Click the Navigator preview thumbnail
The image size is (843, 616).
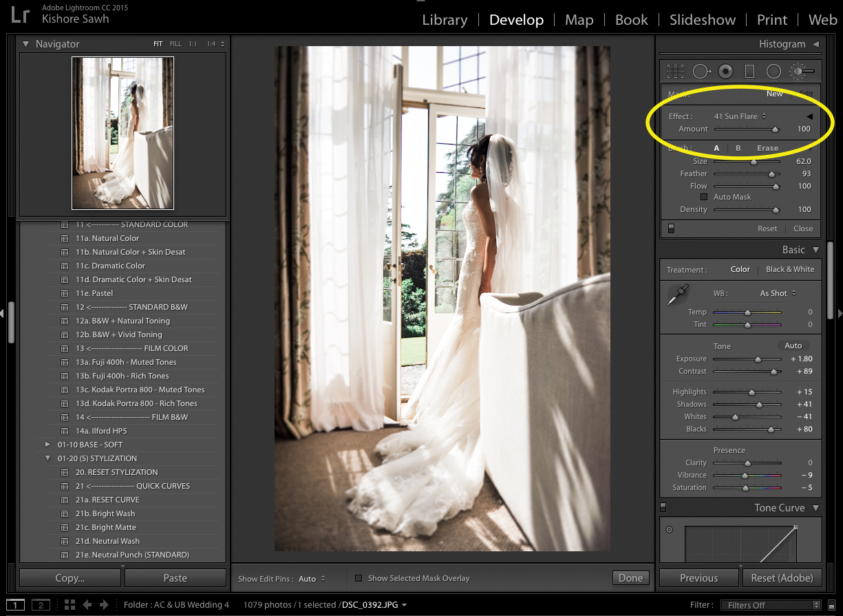pos(122,133)
